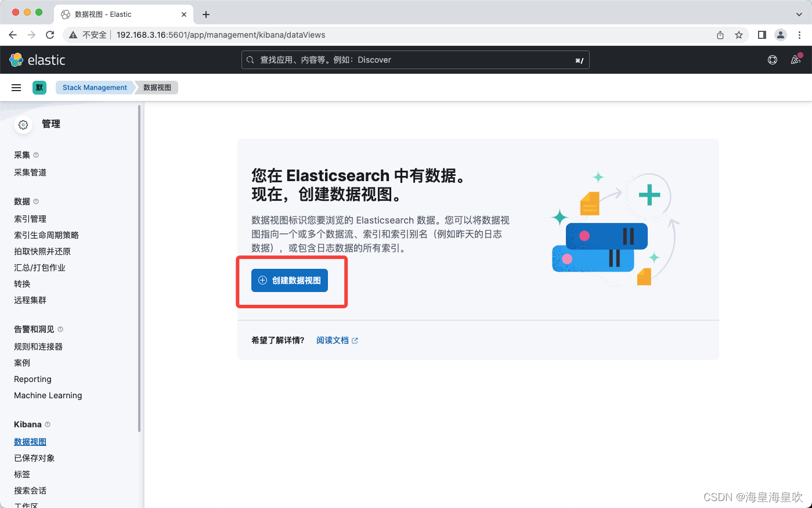Screen dimensions: 812x508
Task: Click the share icon in address bar
Action: 720,35
